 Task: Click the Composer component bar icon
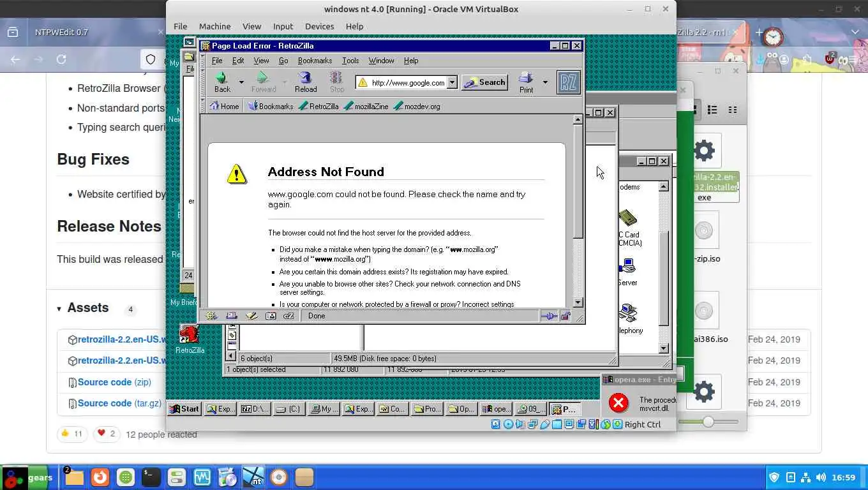[x=251, y=316]
